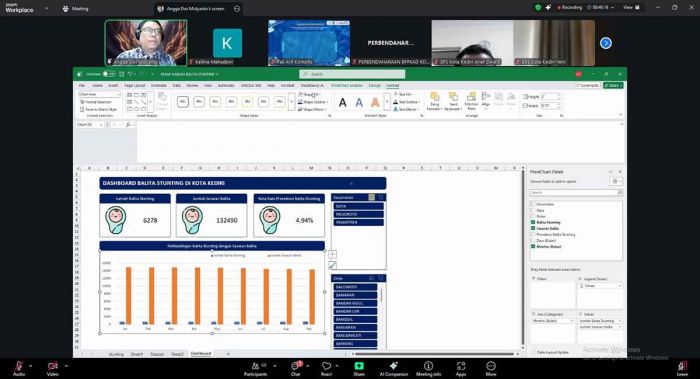
Task: Open the Shape Effects dropdown
Action: click(x=312, y=109)
